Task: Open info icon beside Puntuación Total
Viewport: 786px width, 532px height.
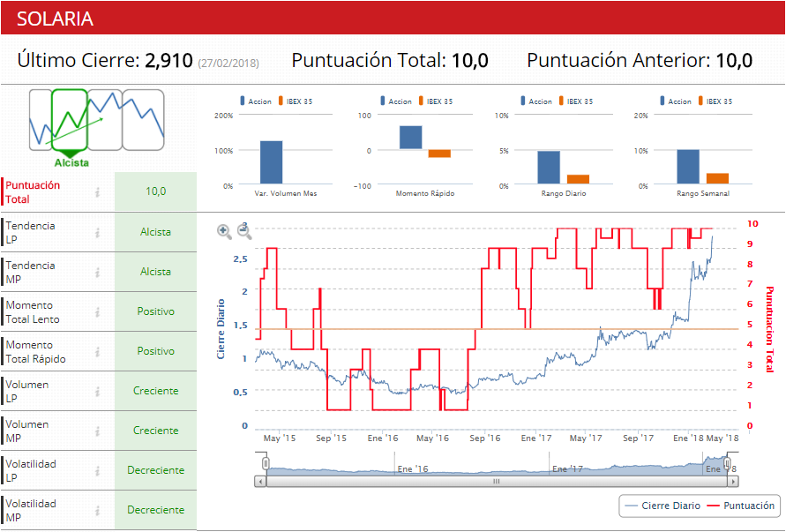Action: pyautogui.click(x=98, y=191)
